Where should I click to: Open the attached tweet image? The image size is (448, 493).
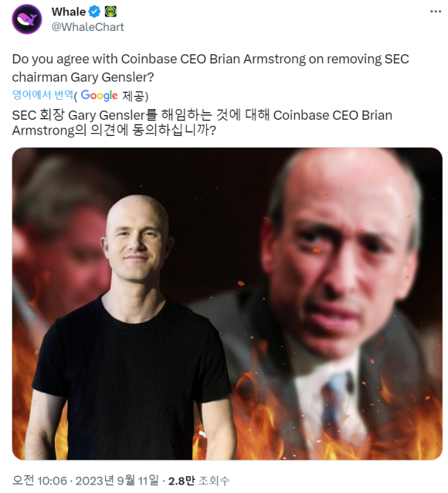[227, 304]
